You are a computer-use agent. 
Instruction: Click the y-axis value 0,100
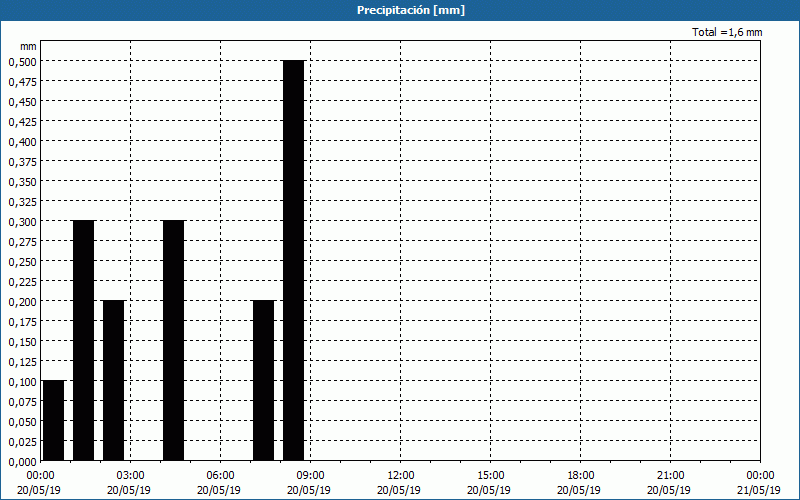click(22, 382)
